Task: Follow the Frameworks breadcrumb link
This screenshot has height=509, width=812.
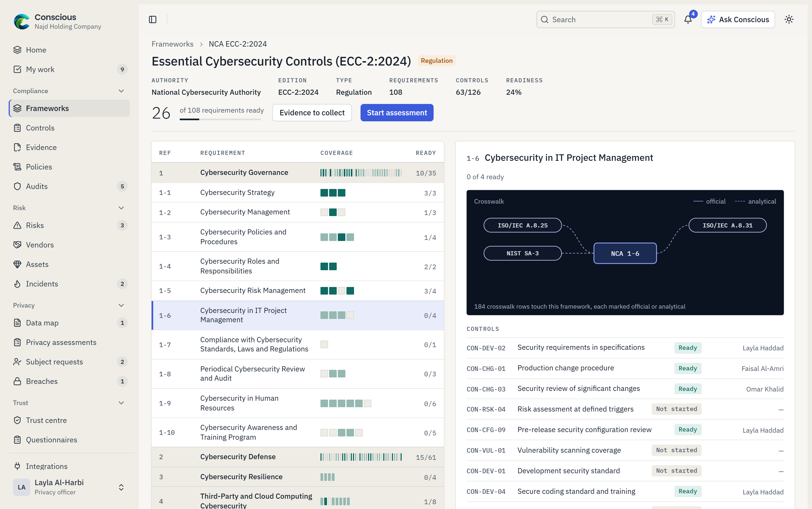Action: click(x=172, y=44)
